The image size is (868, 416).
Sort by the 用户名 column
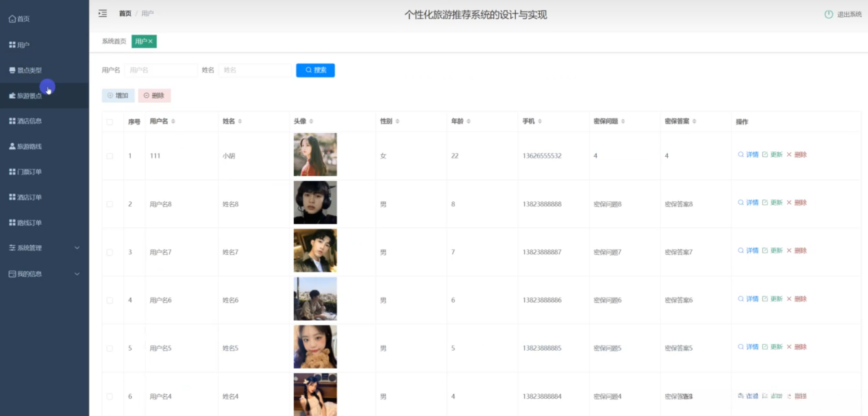coord(173,121)
